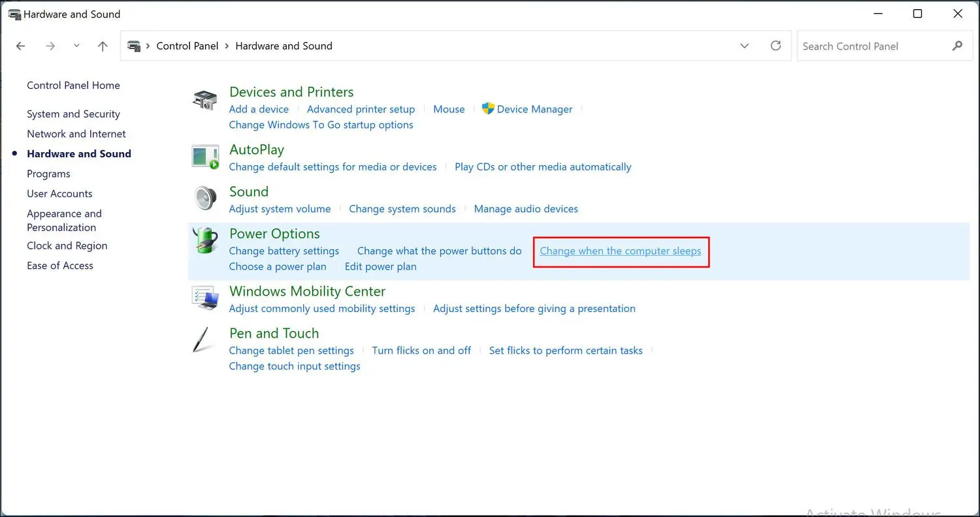
Task: Open Clock and Region category
Action: 67,246
